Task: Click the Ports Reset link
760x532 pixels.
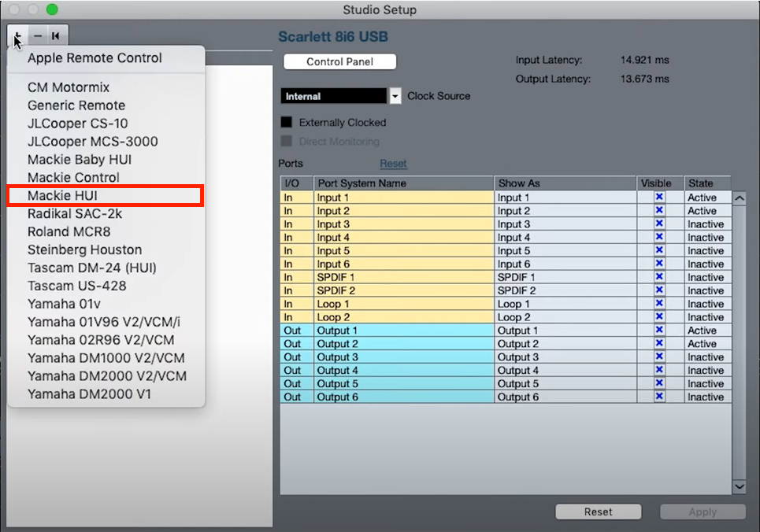Action: pos(393,163)
